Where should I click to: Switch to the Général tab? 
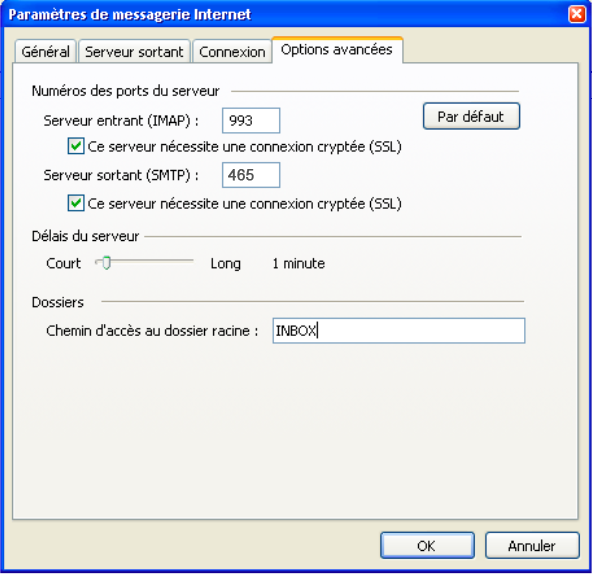point(46,51)
